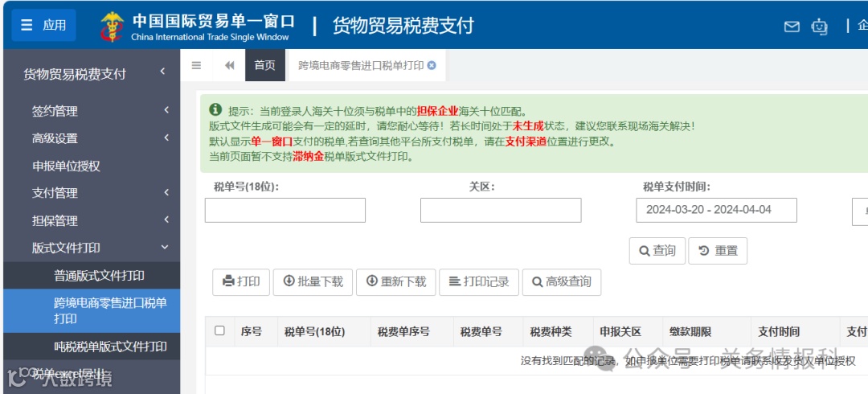Viewport: 868px width, 394px height.
Task: Expand the 支付管理 menu
Action: click(x=92, y=193)
